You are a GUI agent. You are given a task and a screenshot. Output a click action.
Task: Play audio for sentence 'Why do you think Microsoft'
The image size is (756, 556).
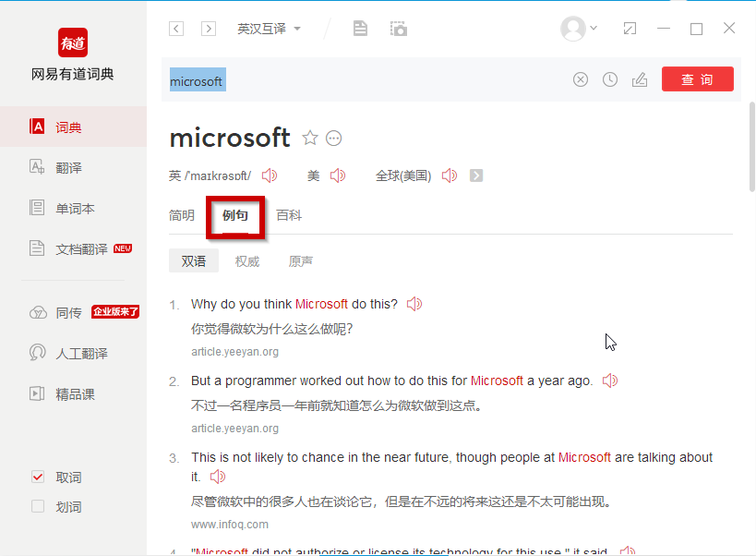(x=414, y=304)
